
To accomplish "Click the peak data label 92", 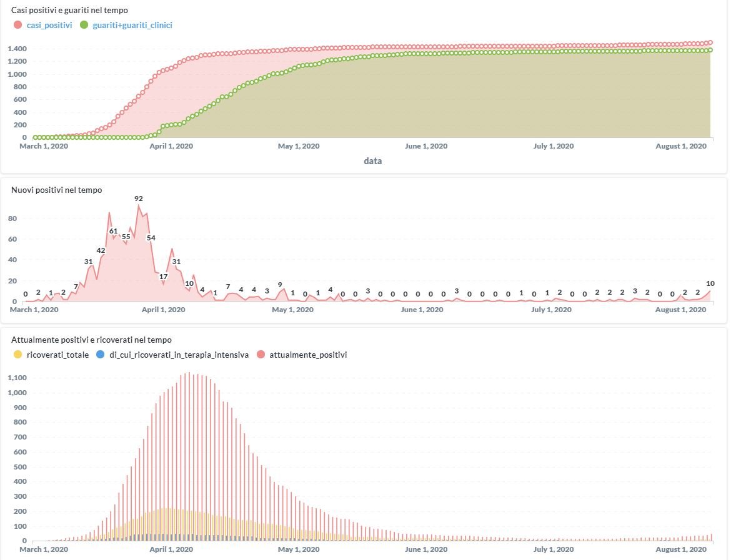I will pos(139,199).
